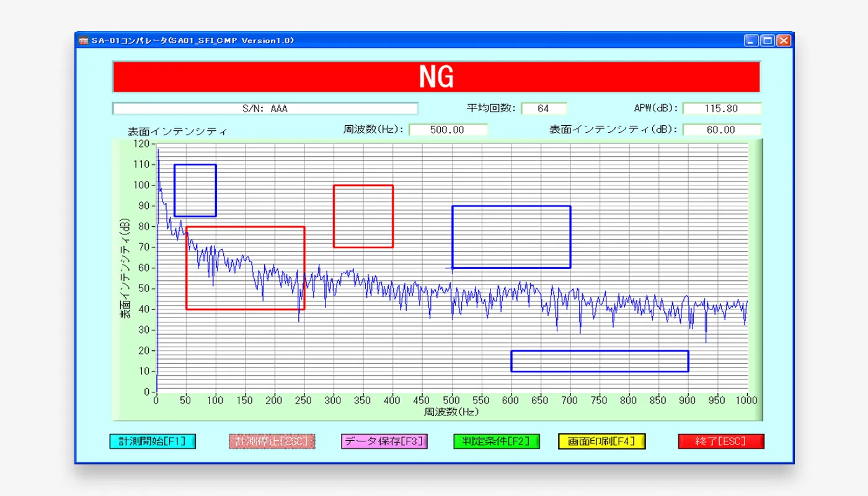The width and height of the screenshot is (868, 496).
Task: Save data with the データ保存[F3] button
Action: [384, 441]
